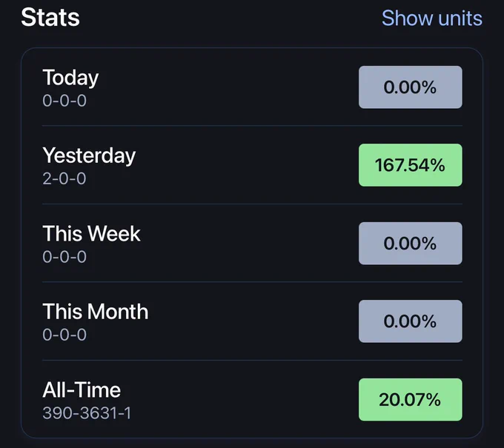Select the Today percentage badge showing 0.00%
Screen dimensions: 504x448
pos(411,87)
